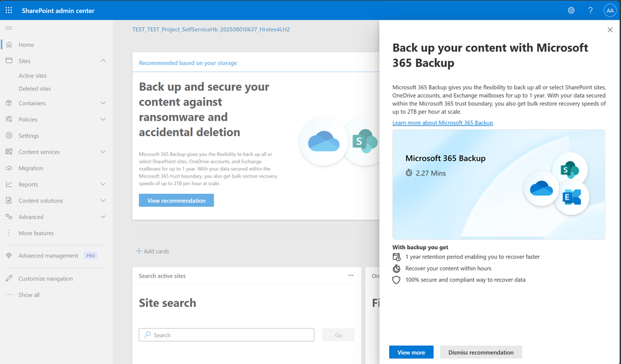Click 'Search active sites' card title

pos(162,276)
